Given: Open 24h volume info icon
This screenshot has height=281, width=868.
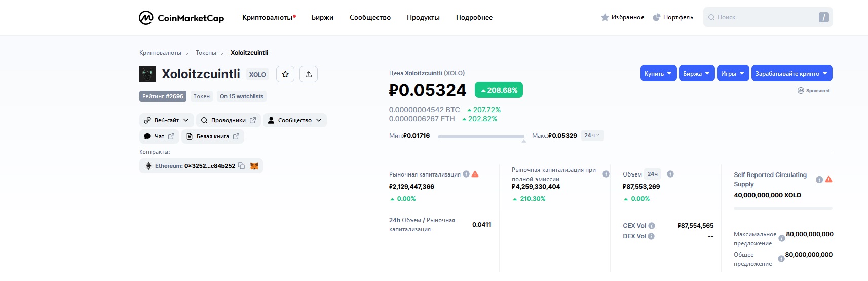Looking at the screenshot, I should click(x=670, y=174).
